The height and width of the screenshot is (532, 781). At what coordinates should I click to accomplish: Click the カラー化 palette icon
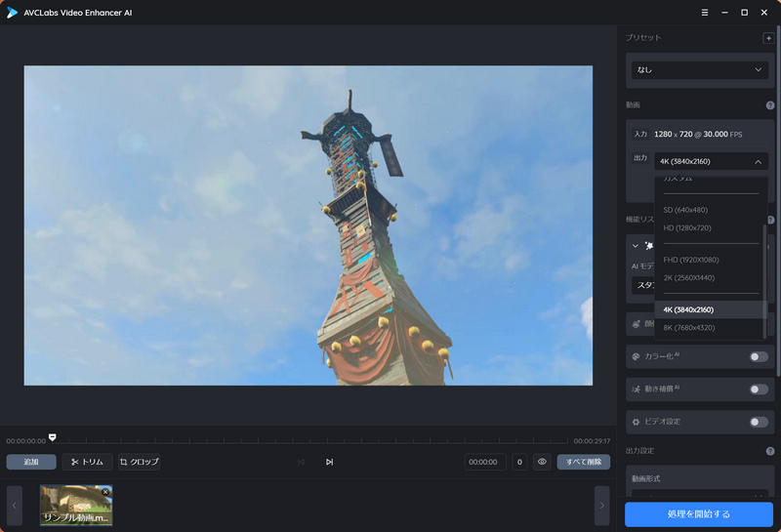[637, 356]
